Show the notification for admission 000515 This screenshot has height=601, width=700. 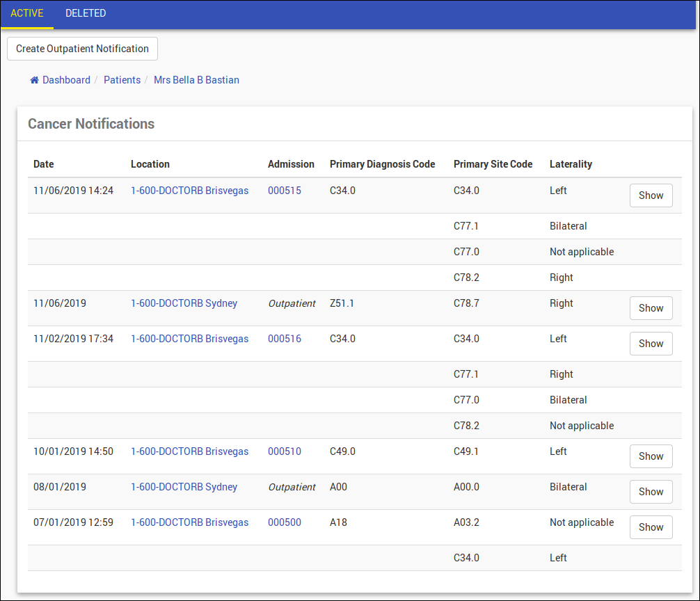pos(651,195)
